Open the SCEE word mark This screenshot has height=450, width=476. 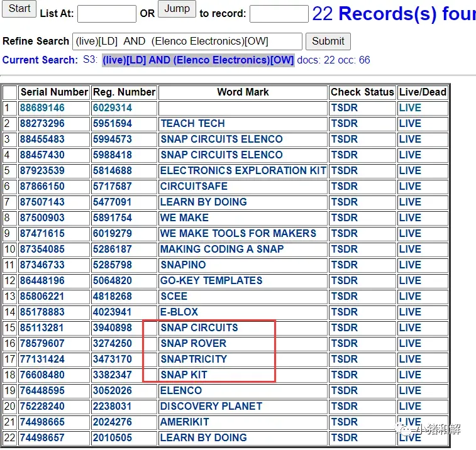(174, 297)
